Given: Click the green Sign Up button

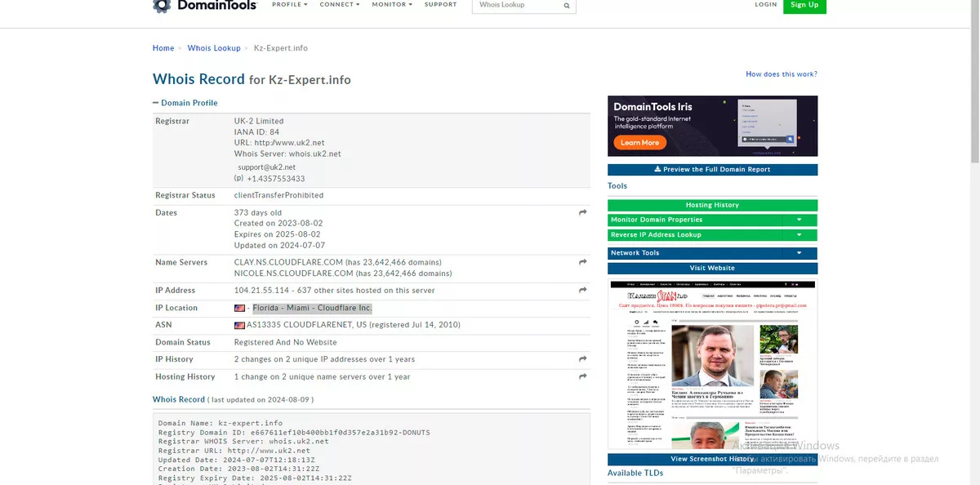Looking at the screenshot, I should [804, 6].
